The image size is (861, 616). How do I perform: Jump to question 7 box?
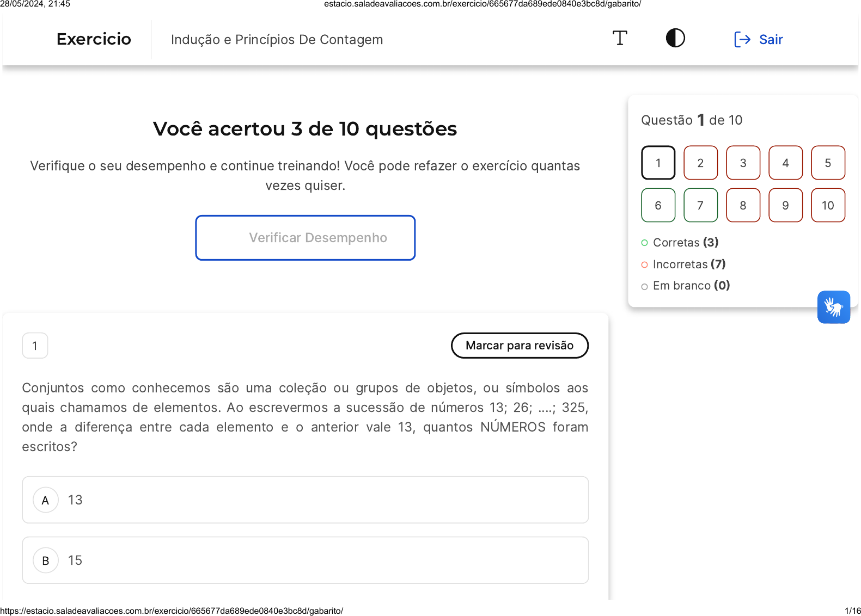[700, 205]
